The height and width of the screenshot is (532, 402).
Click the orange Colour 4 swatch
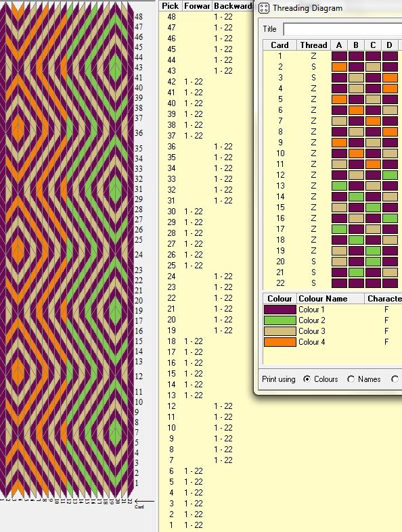click(x=280, y=342)
